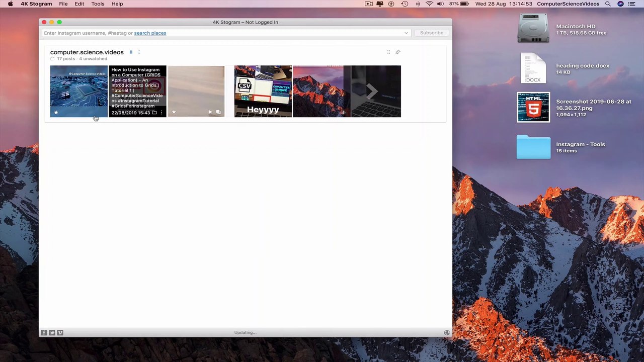Click the date and time in menu bar
Image resolution: width=644 pixels, height=362 pixels.
click(x=503, y=4)
